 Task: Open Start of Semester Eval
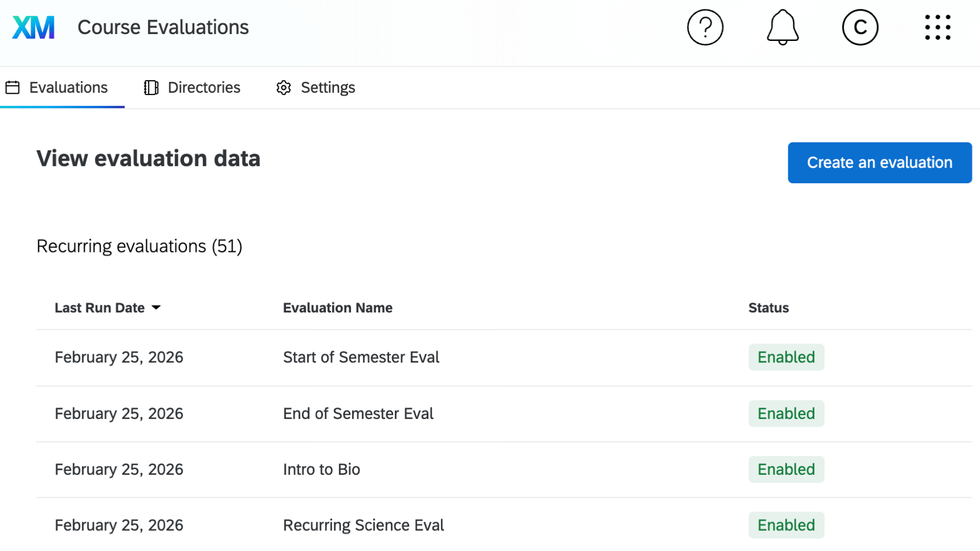tap(361, 357)
